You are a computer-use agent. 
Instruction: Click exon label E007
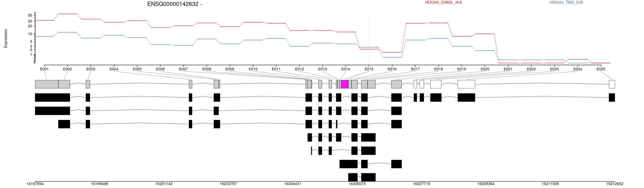pos(183,69)
